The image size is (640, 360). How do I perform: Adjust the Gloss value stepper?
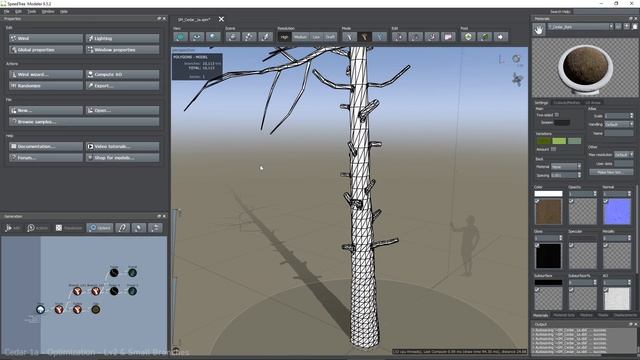pos(560,238)
